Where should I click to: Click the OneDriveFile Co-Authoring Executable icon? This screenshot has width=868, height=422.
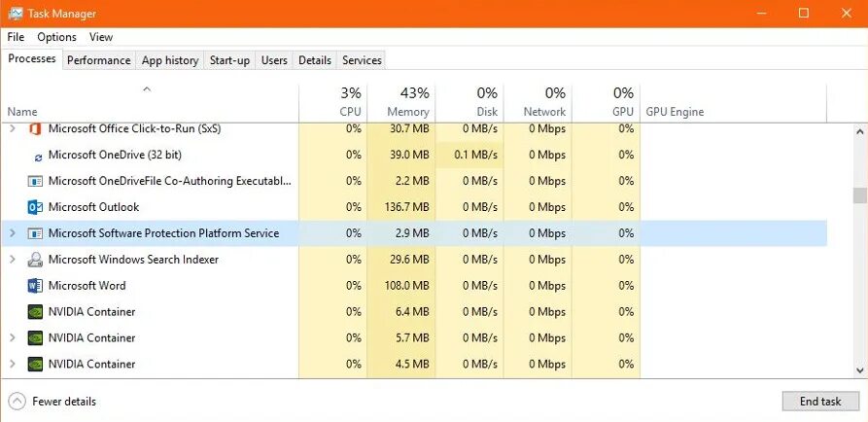click(x=35, y=181)
